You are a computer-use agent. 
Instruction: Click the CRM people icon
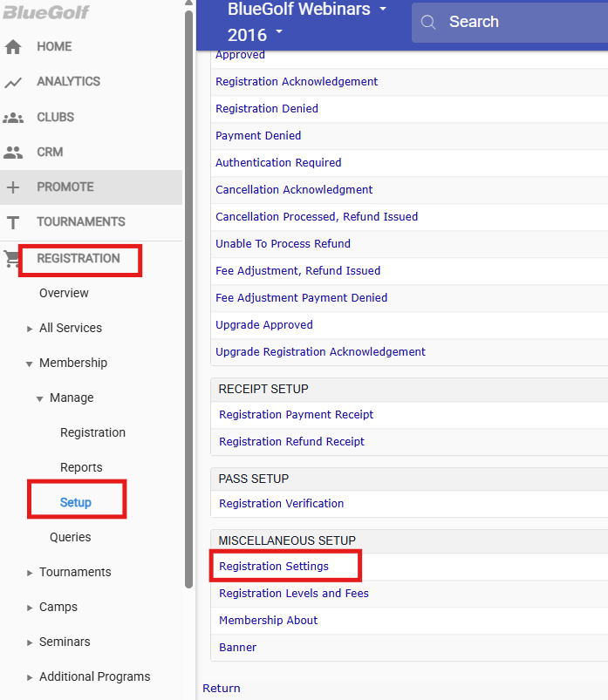pos(13,153)
